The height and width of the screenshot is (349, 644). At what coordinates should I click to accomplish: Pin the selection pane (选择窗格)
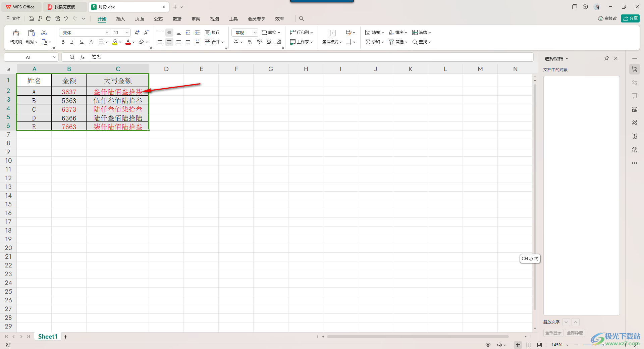click(x=606, y=58)
